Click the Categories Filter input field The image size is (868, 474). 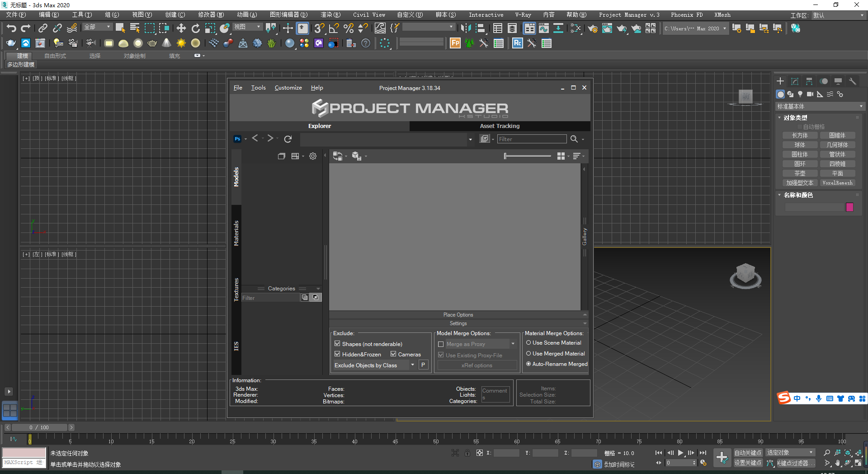[270, 298]
